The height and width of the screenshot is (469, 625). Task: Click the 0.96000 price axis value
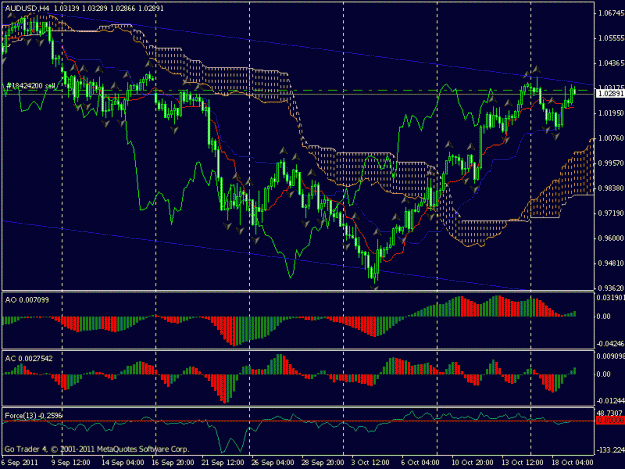pyautogui.click(x=611, y=238)
